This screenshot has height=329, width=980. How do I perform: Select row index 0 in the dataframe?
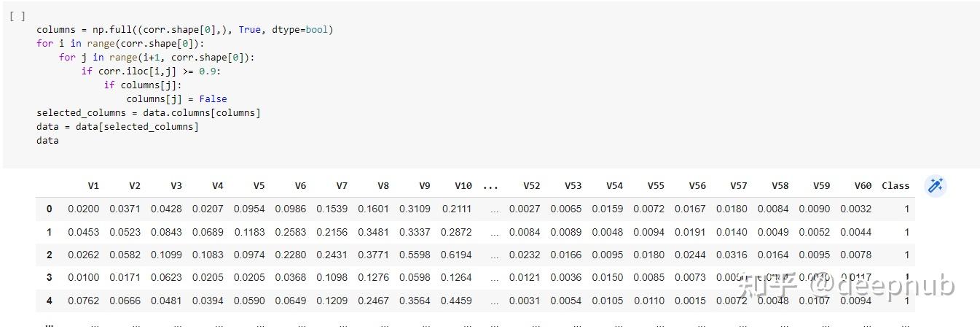pyautogui.click(x=50, y=209)
